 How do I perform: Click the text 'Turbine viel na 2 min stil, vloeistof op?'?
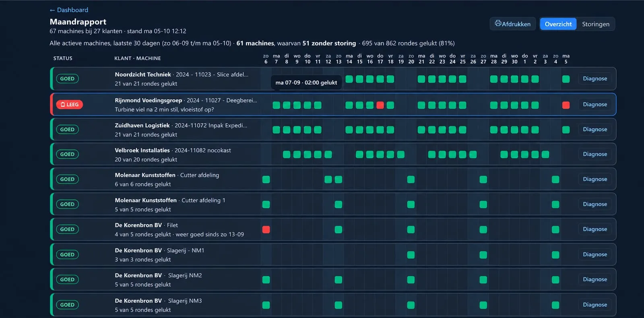tap(164, 109)
